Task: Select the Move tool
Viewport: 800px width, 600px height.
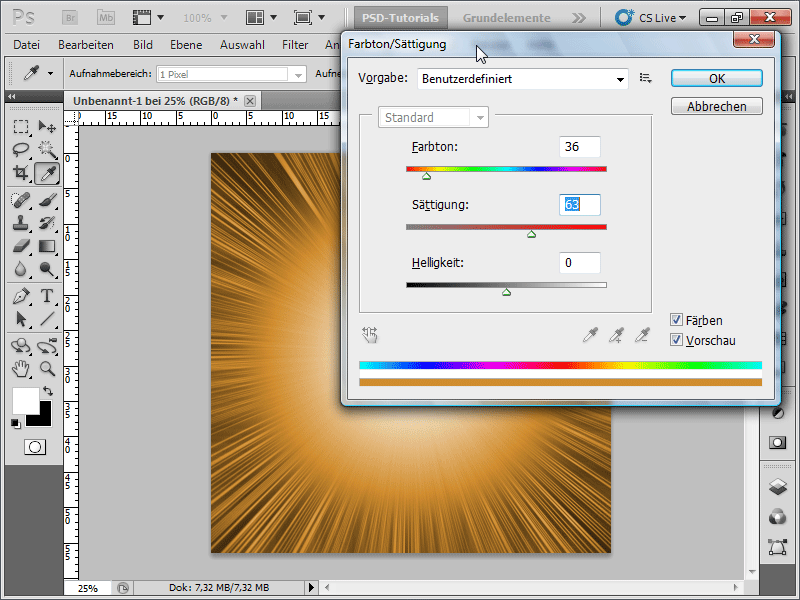Action: (47, 126)
